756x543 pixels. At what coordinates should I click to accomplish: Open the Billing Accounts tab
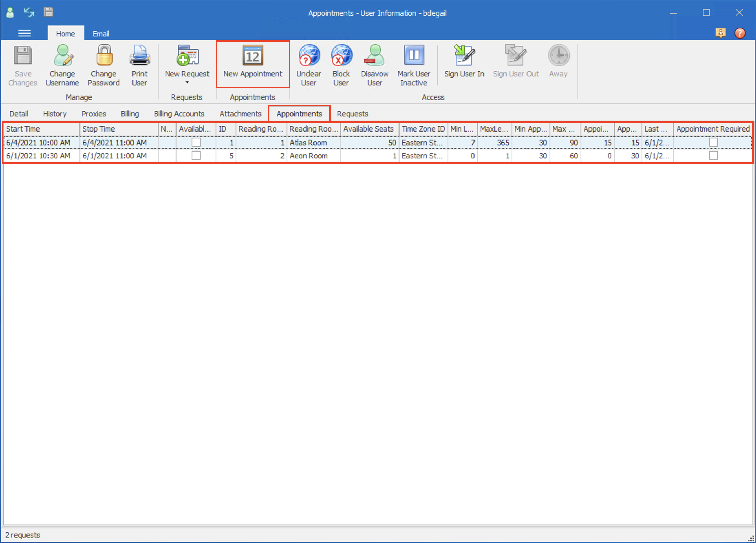tap(179, 114)
